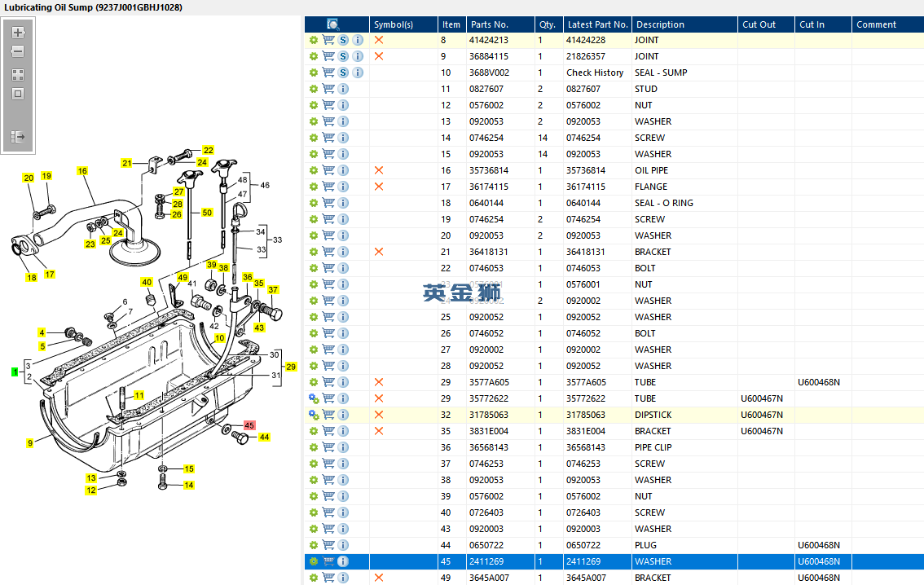
Task: Click the X symbol for item 17 FLANGE
Action: [379, 187]
